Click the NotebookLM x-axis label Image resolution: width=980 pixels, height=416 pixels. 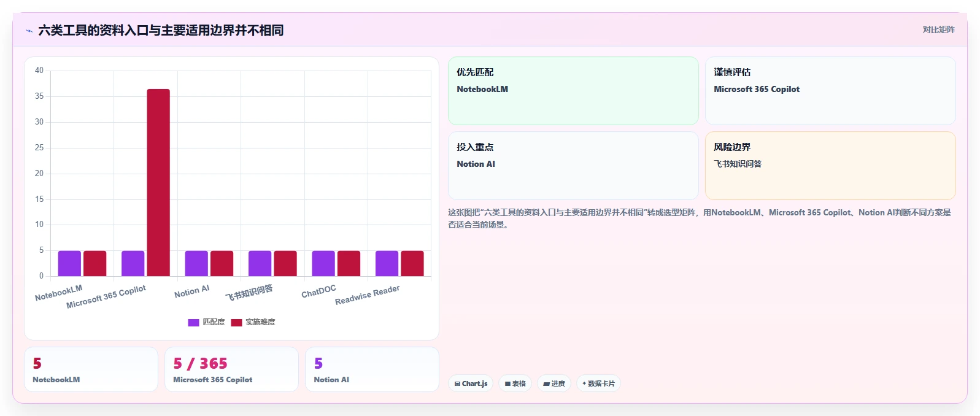(x=58, y=293)
